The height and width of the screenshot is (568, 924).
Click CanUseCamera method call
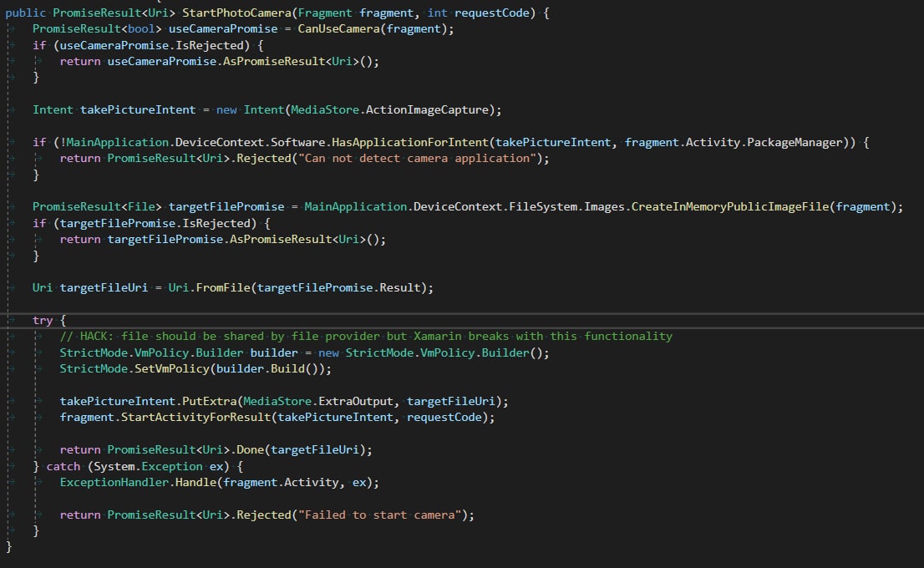[338, 29]
